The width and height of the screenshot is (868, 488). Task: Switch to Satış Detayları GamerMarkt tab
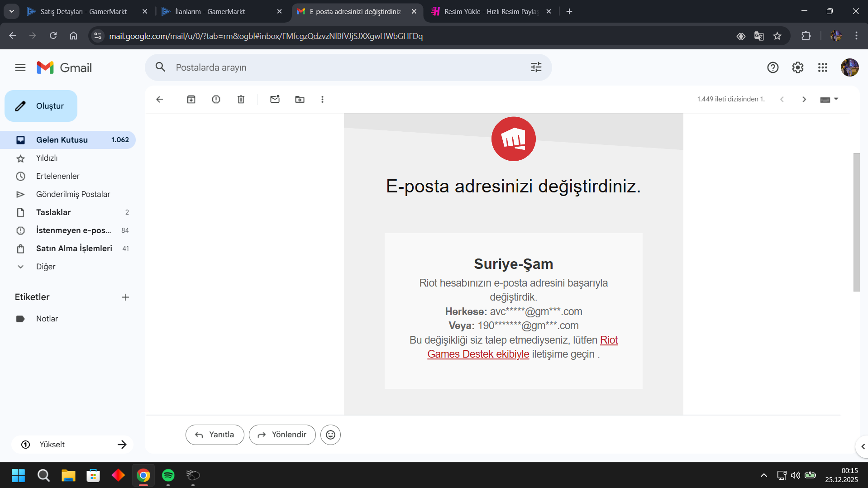tap(84, 11)
